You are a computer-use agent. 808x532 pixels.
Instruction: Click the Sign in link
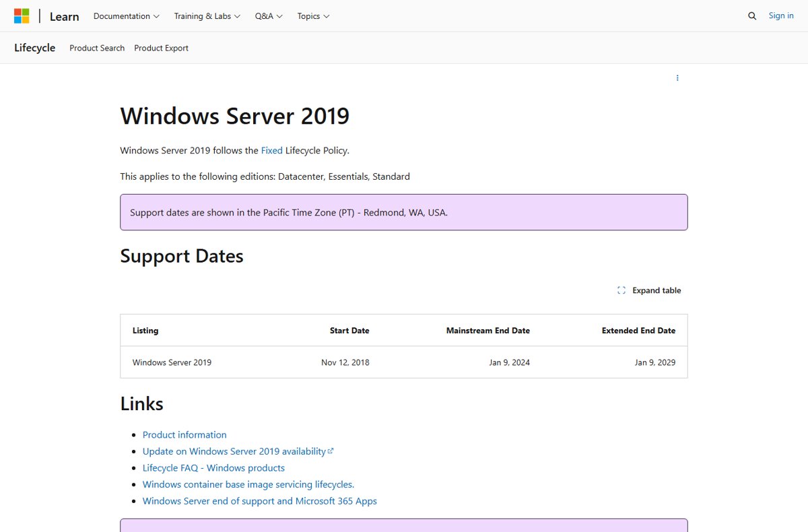(781, 15)
